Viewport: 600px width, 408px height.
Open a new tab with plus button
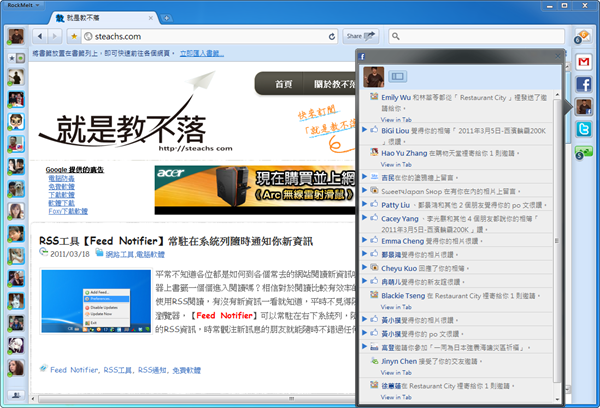coord(166,18)
